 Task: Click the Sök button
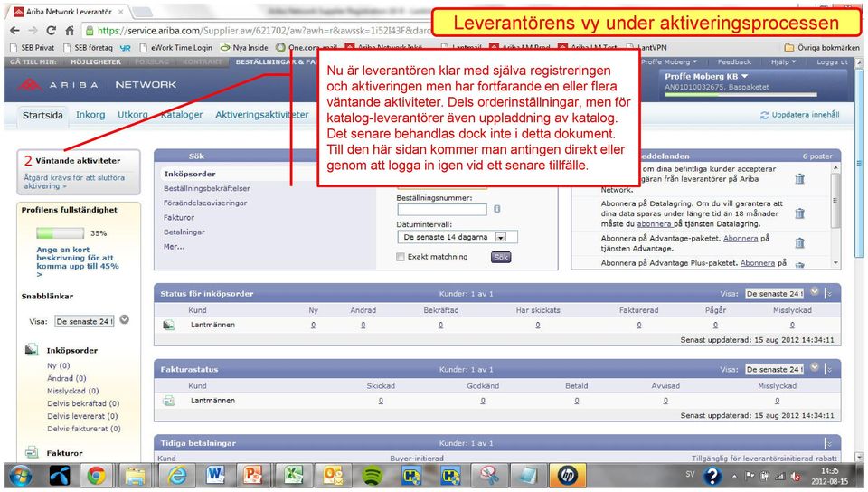(501, 257)
